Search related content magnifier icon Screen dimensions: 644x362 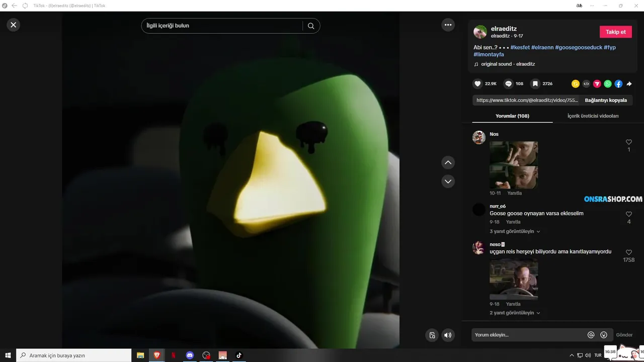[x=311, y=26]
